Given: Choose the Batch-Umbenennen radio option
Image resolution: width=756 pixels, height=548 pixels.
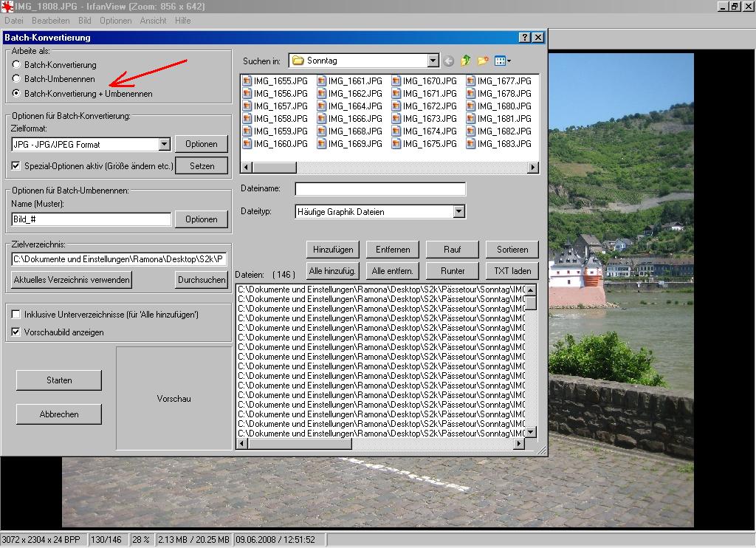Looking at the screenshot, I should [17, 79].
